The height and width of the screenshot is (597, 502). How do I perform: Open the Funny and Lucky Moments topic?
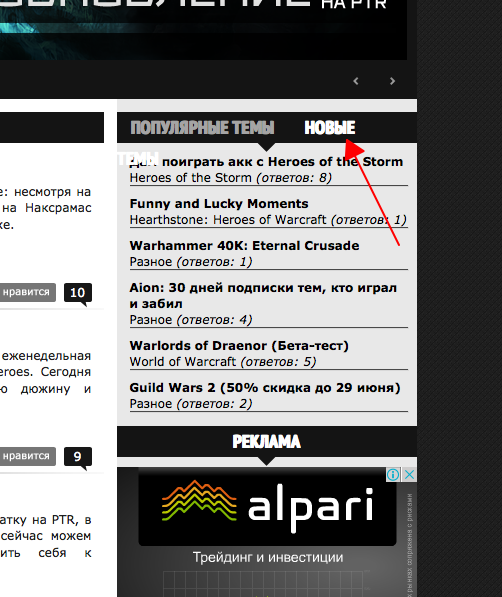219,204
